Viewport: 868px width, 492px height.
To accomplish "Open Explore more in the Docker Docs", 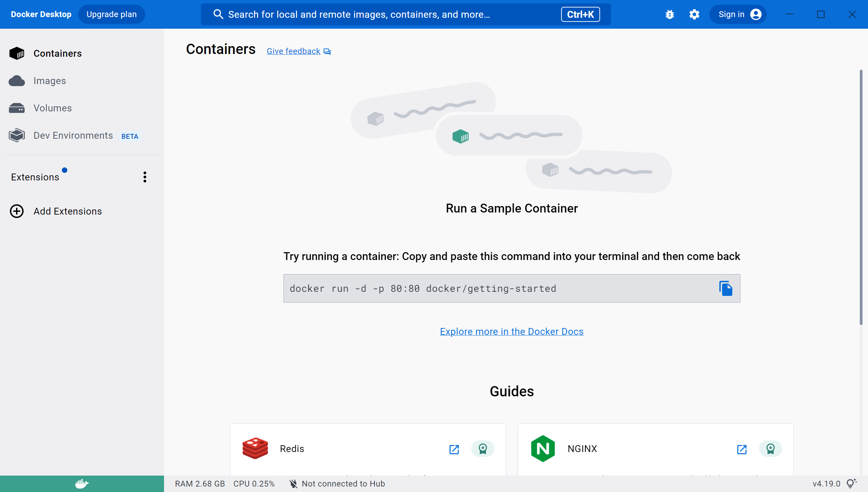I will [x=512, y=331].
